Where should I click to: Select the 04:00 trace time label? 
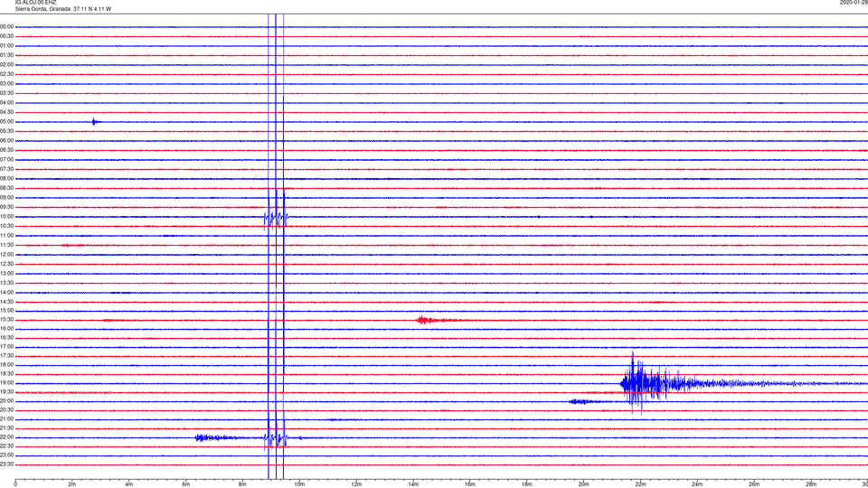point(6,103)
